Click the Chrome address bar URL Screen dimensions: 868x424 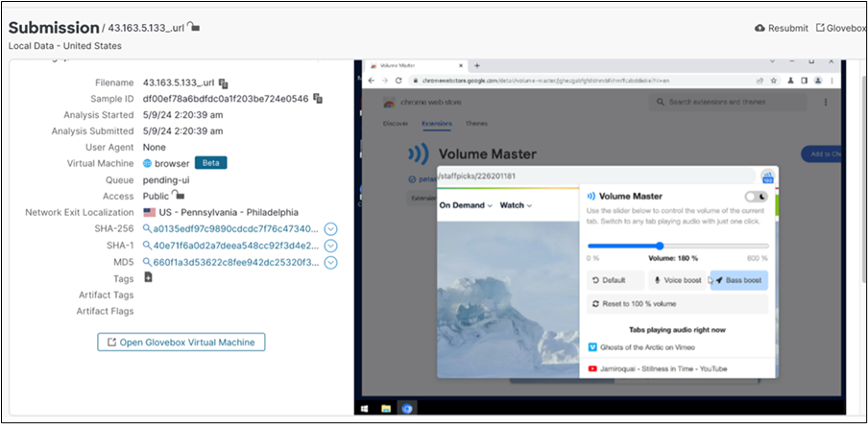(545, 81)
